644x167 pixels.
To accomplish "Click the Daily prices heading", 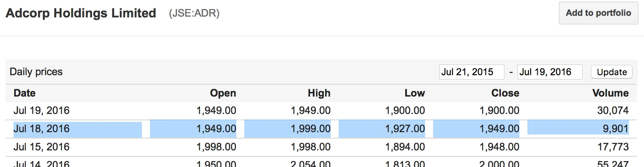I will [x=36, y=72].
